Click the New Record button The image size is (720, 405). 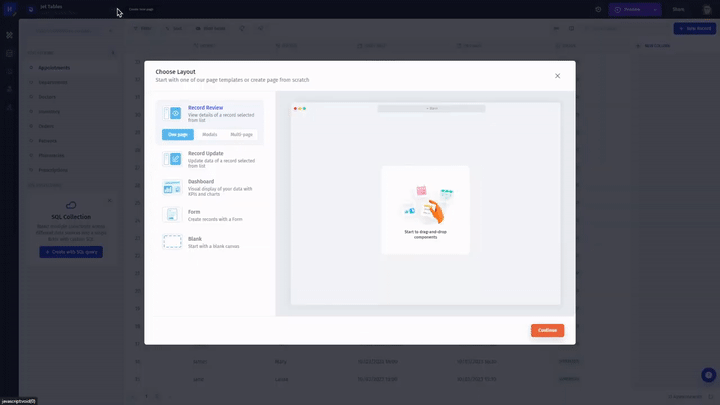tap(695, 28)
